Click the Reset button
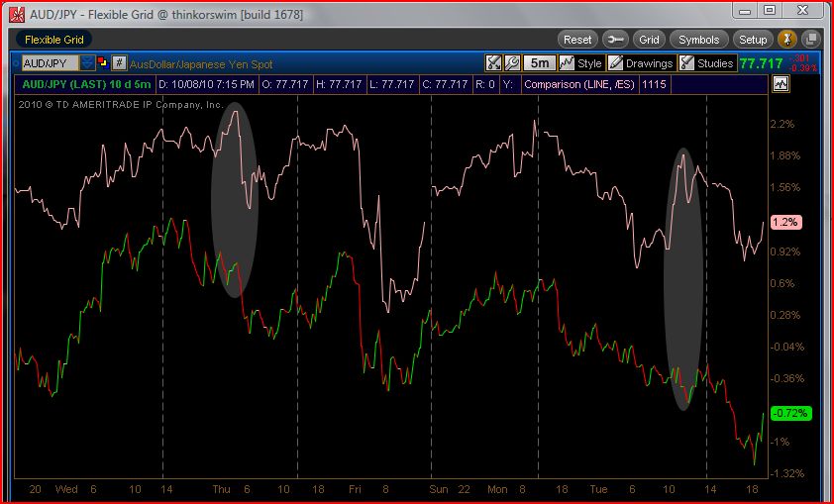834x504 pixels. point(577,40)
